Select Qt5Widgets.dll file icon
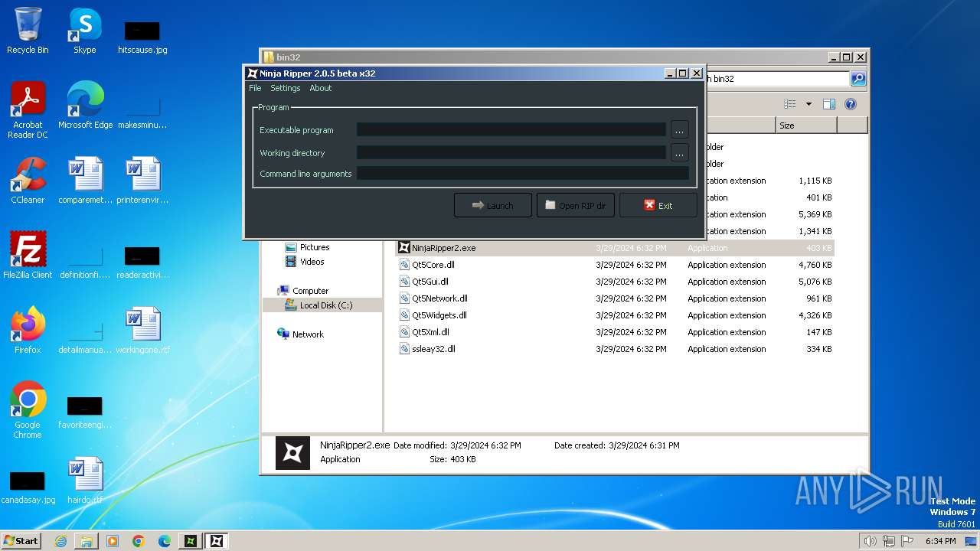The height and width of the screenshot is (551, 980). [405, 315]
